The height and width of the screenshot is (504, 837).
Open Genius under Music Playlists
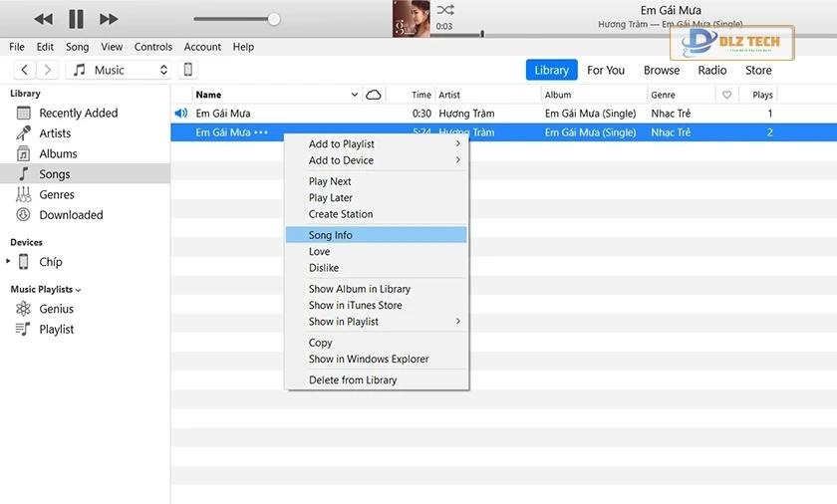56,309
